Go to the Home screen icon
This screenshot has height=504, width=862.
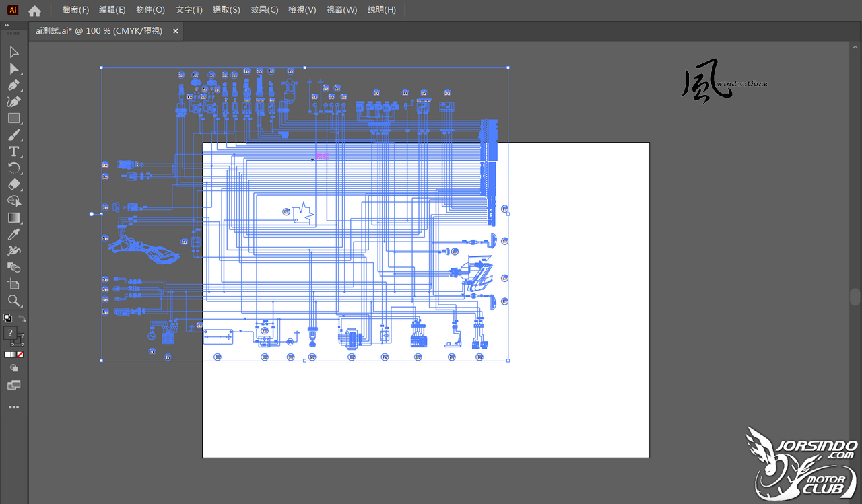tap(34, 11)
